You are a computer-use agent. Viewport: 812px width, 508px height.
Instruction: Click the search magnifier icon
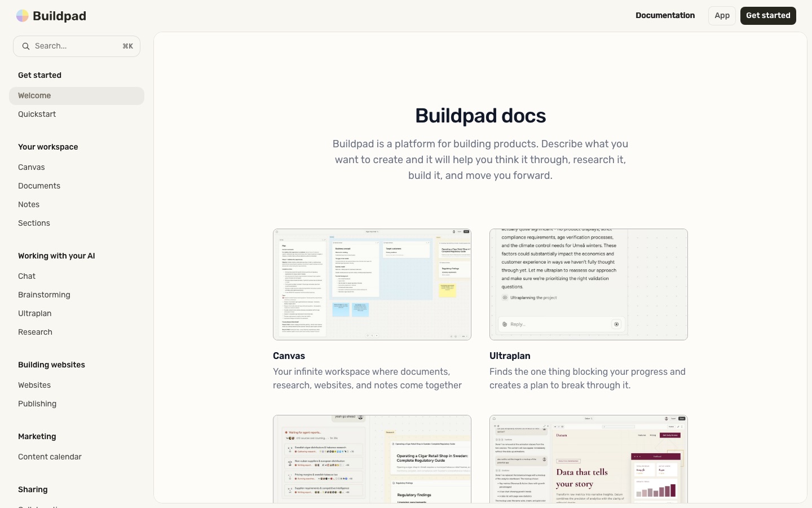point(25,46)
